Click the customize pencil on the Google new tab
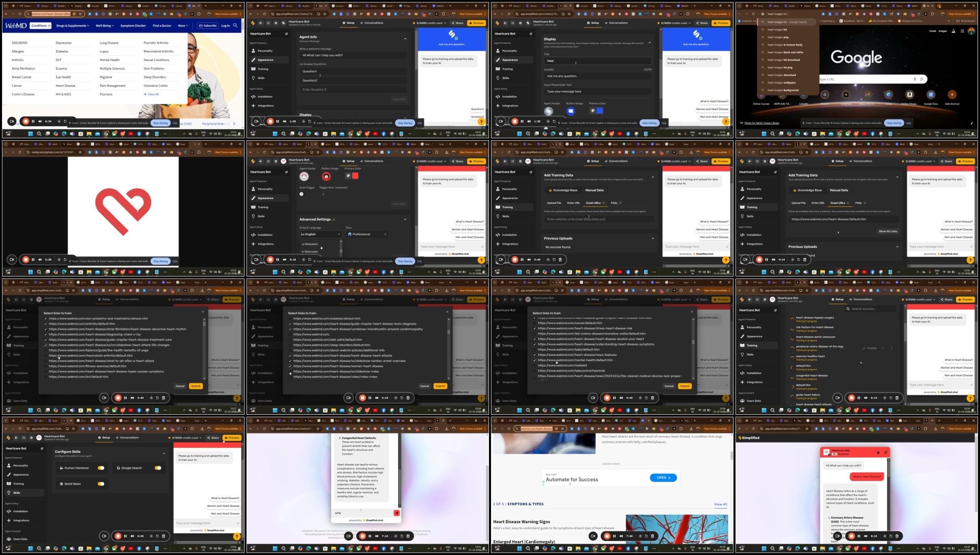This screenshot has width=980, height=555. pyautogui.click(x=972, y=123)
